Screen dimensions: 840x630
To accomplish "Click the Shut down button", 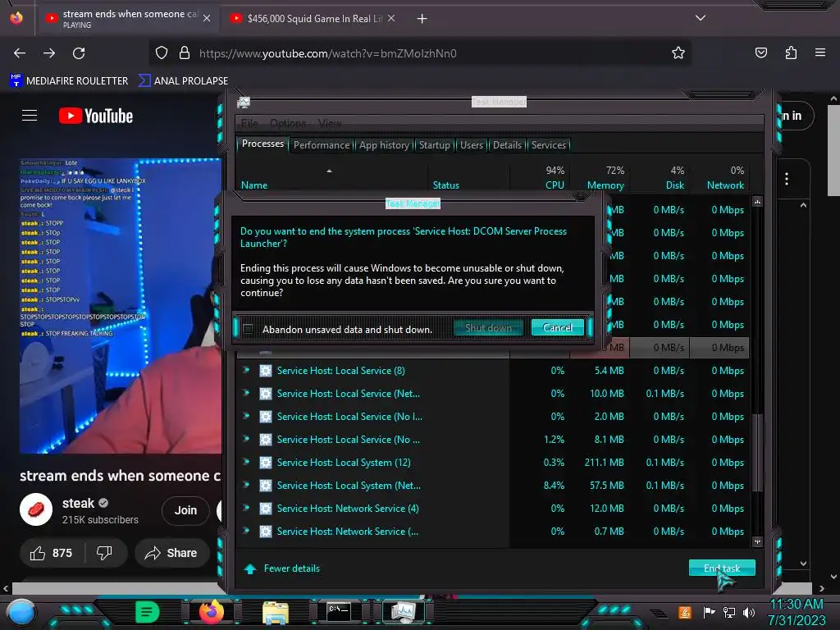I will coord(488,328).
